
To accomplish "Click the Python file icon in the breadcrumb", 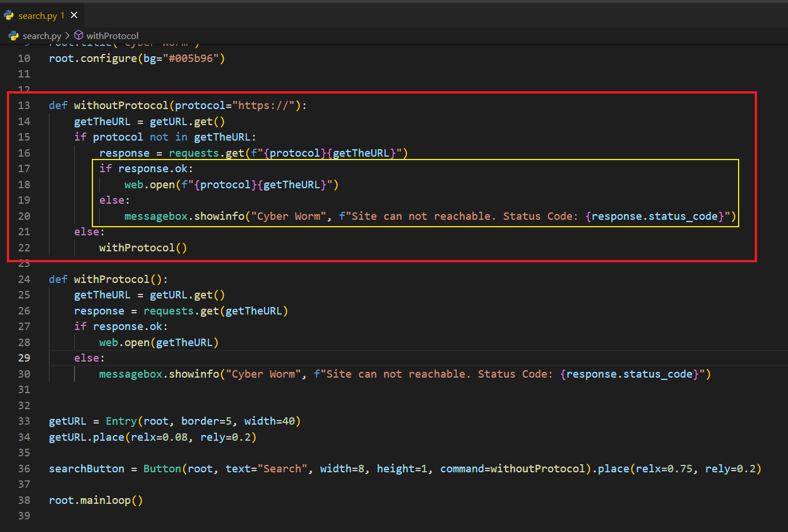I will click(13, 36).
